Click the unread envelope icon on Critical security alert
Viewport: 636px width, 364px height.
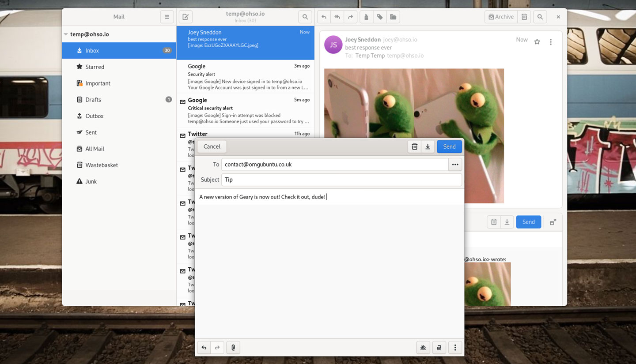pos(182,102)
